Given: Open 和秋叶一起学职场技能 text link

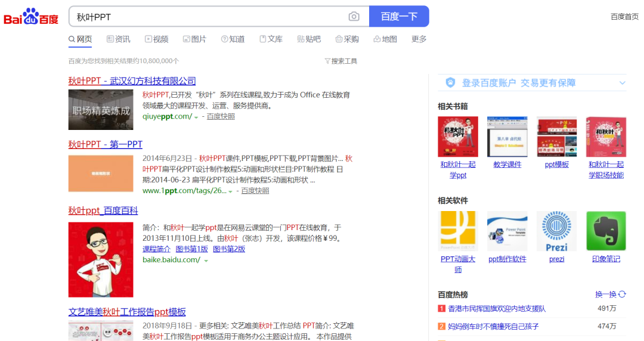Looking at the screenshot, I should click(606, 170).
